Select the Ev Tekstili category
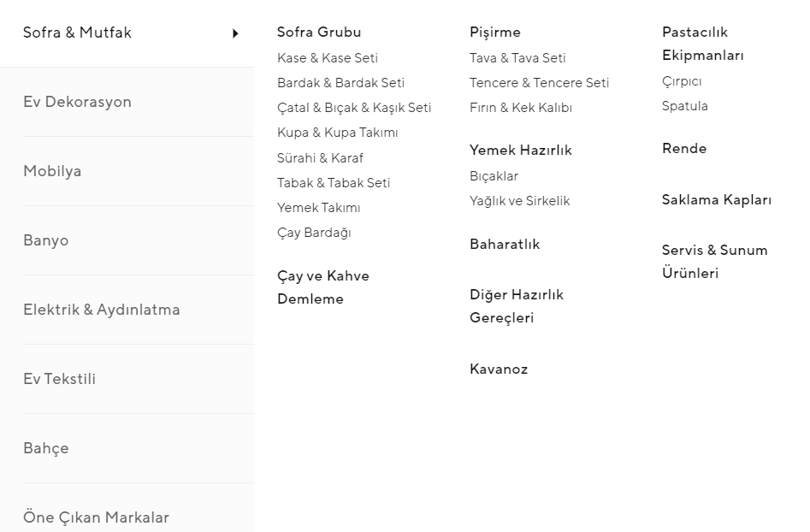The image size is (810, 532). [59, 379]
